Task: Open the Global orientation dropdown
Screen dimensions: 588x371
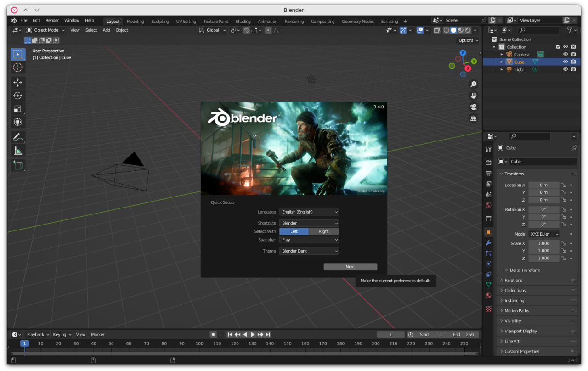Action: click(212, 30)
